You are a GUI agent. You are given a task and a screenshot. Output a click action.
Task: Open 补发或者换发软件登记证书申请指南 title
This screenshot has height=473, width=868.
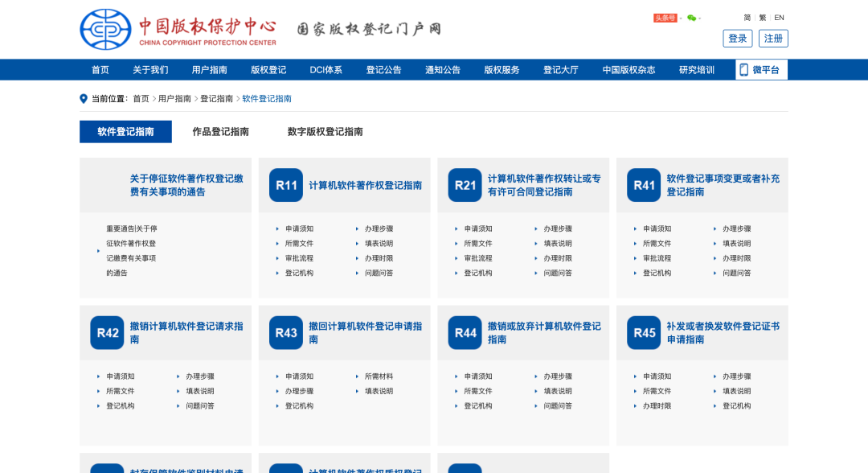point(723,333)
